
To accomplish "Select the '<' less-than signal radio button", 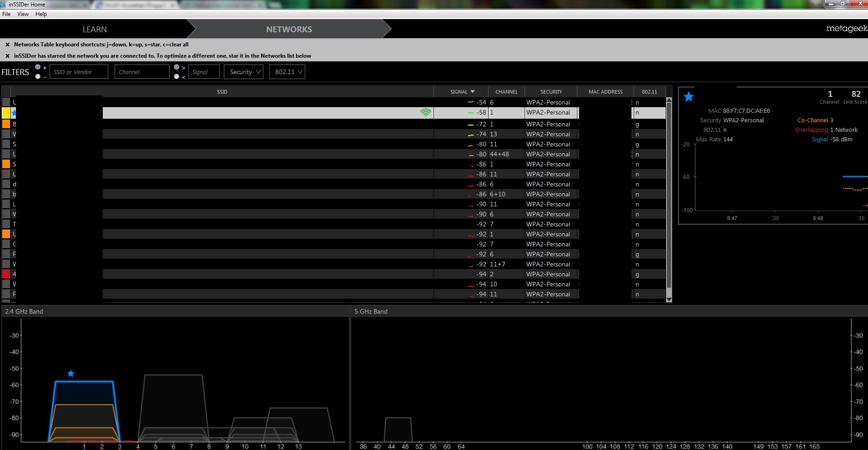I will [x=177, y=76].
